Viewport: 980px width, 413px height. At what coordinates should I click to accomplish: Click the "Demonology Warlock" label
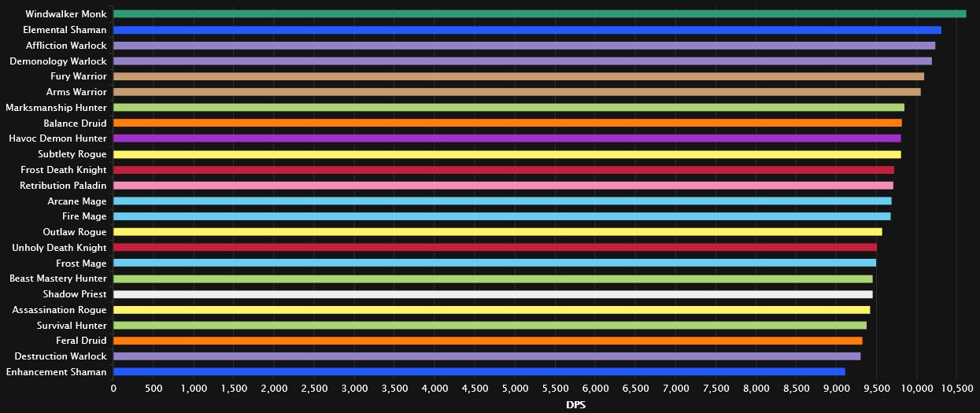(57, 61)
